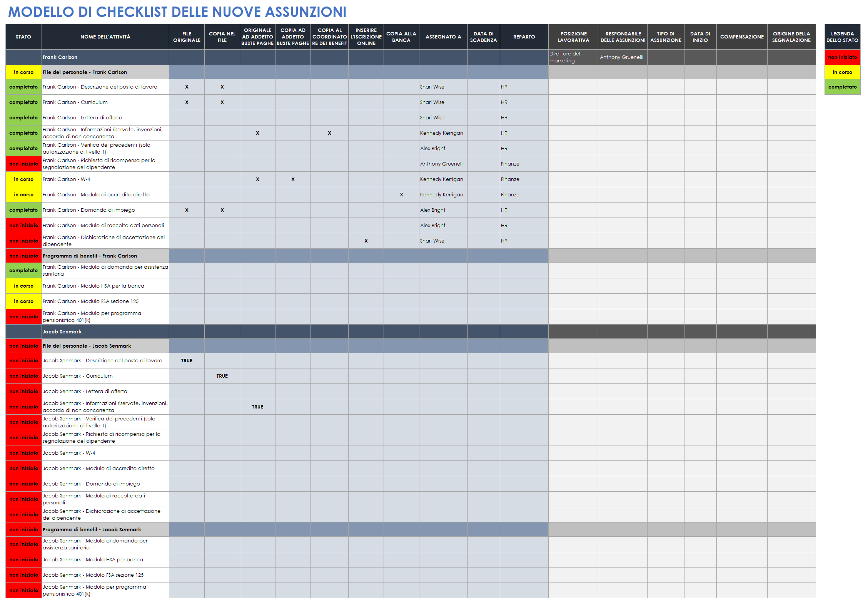The width and height of the screenshot is (868, 606).
Task: Click 'Direttore del marketing' position cell
Action: pos(574,57)
